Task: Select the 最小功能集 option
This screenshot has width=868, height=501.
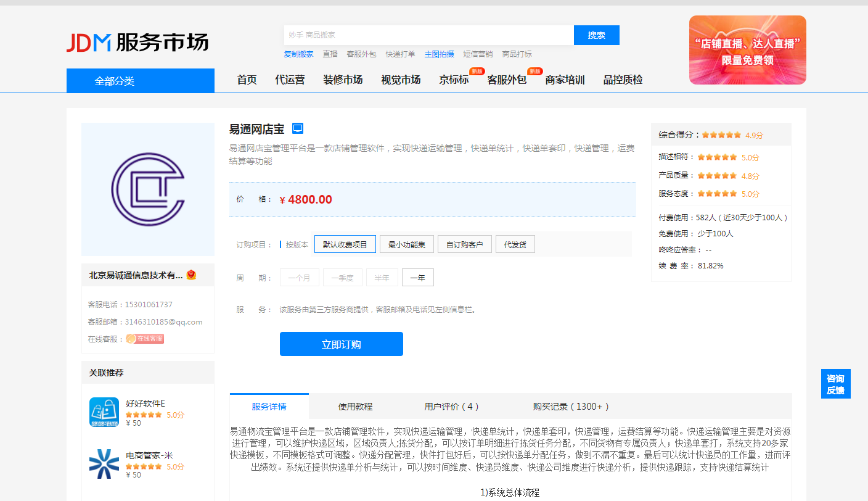Action: coord(407,244)
